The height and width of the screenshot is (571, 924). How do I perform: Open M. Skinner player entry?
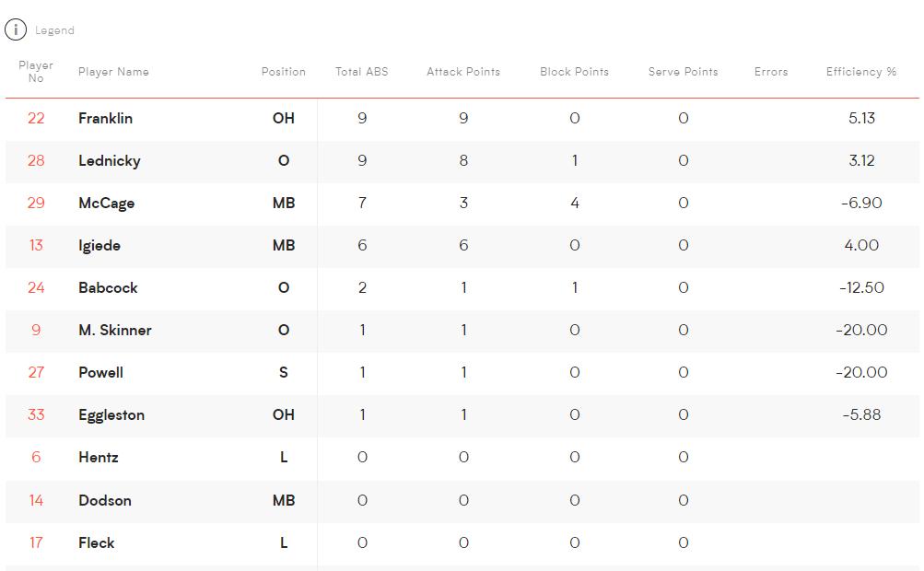pyautogui.click(x=462, y=331)
